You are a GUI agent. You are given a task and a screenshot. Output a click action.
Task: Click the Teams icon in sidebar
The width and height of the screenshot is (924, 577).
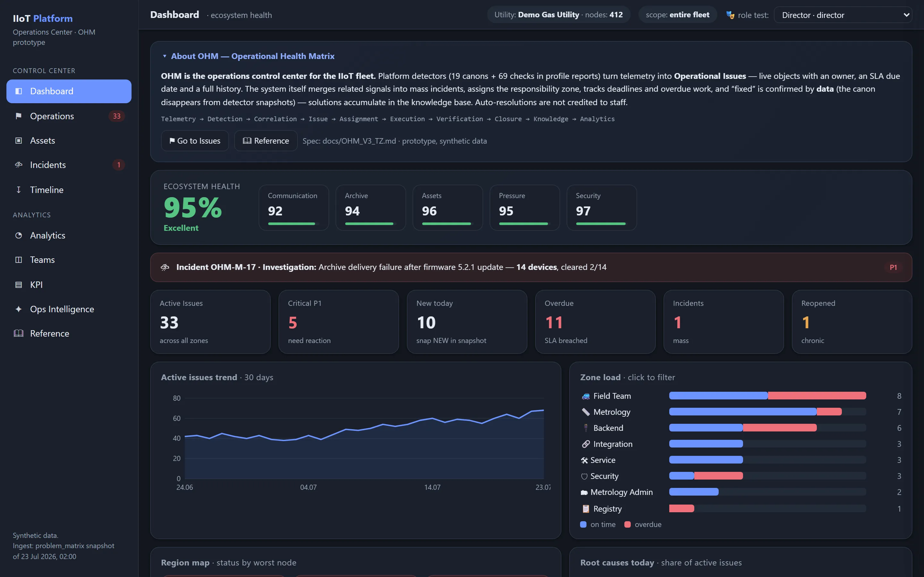coord(18,260)
